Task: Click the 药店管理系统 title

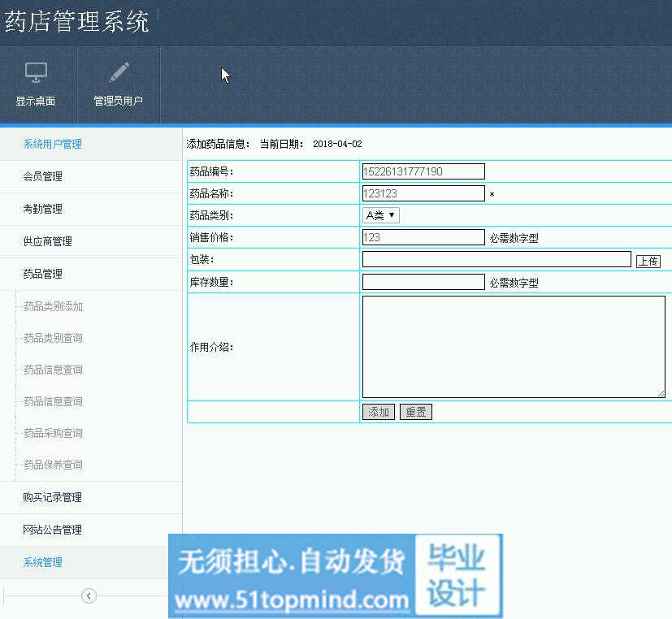Action: point(77,21)
